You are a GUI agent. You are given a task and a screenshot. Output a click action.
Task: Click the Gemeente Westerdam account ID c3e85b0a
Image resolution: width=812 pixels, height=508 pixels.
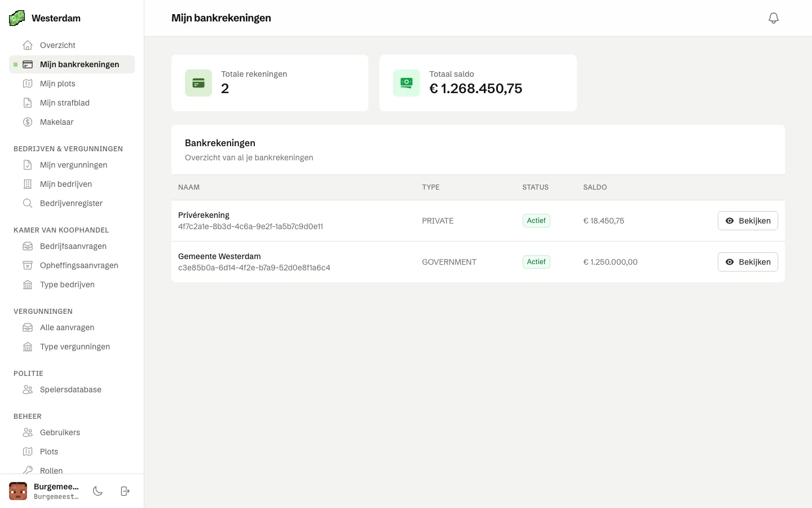click(x=254, y=268)
